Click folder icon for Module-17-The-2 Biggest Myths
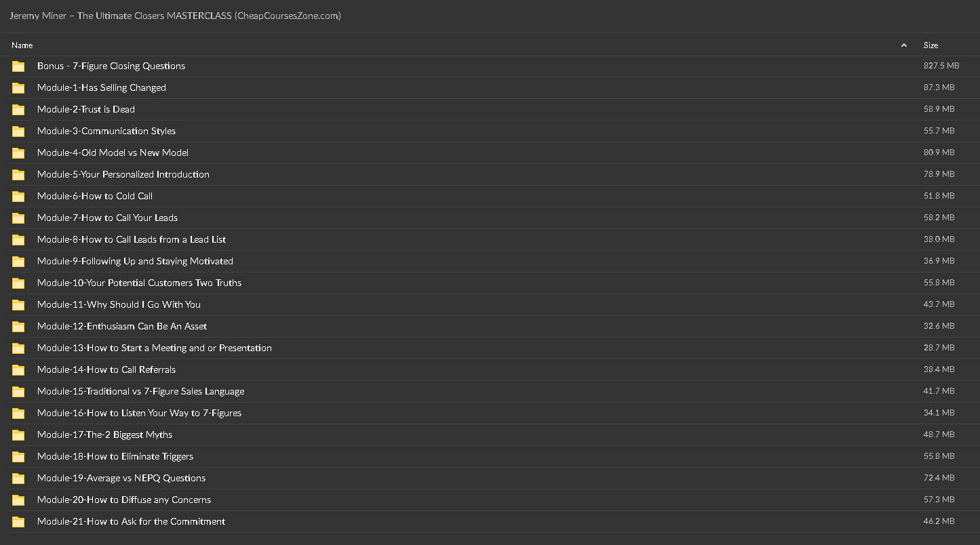 (x=18, y=435)
